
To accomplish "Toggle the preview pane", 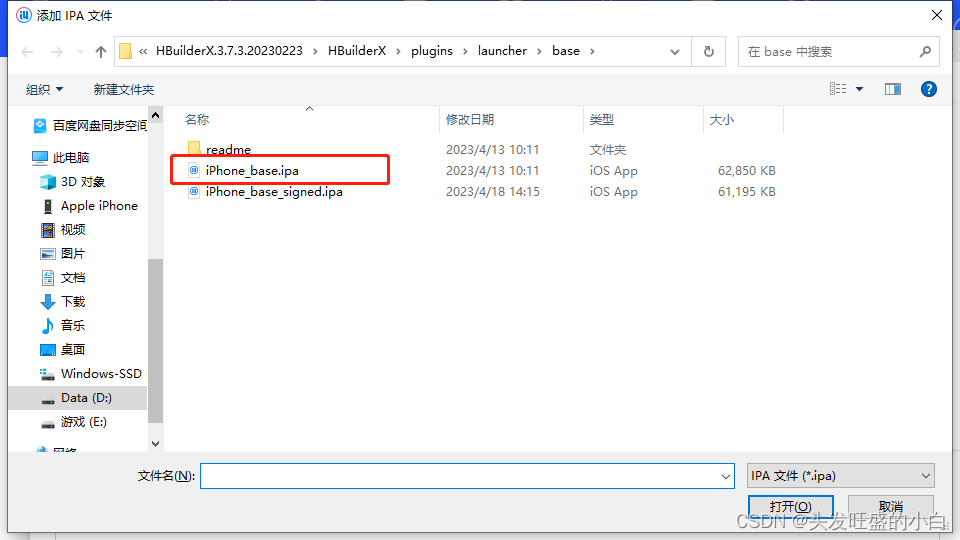I will click(x=893, y=89).
